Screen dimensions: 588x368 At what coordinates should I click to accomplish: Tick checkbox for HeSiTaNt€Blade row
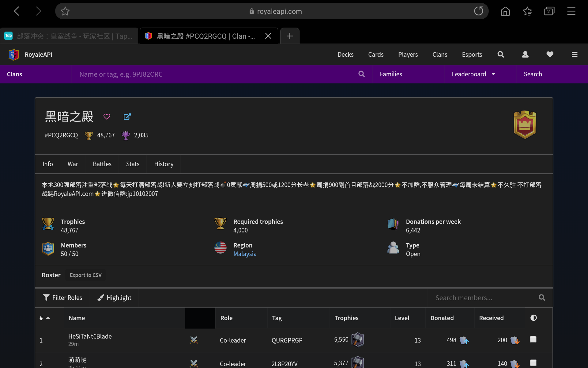533,339
